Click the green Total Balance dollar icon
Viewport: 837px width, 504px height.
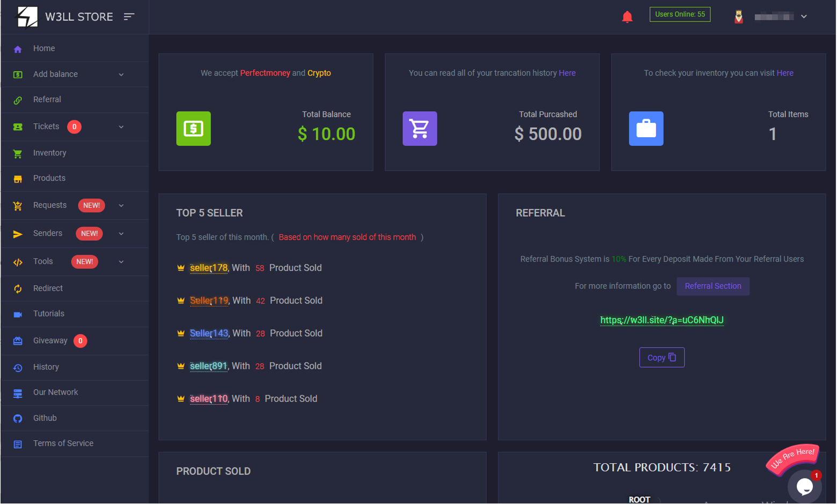(193, 128)
